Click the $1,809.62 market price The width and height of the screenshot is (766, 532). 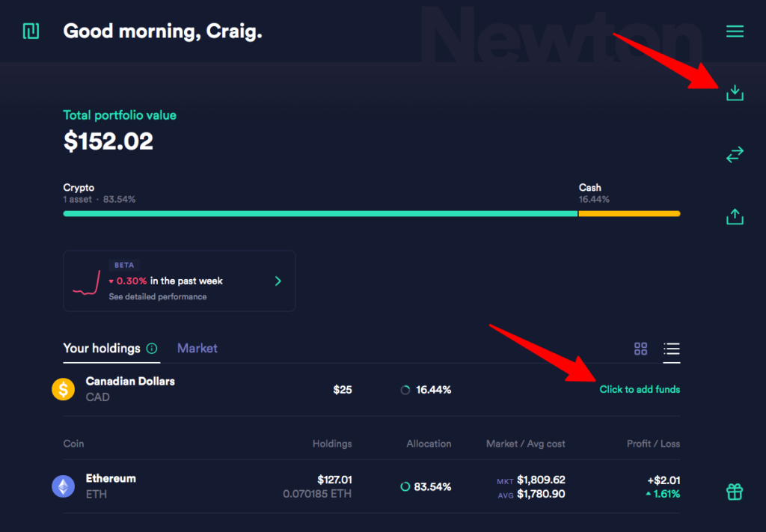(x=541, y=480)
